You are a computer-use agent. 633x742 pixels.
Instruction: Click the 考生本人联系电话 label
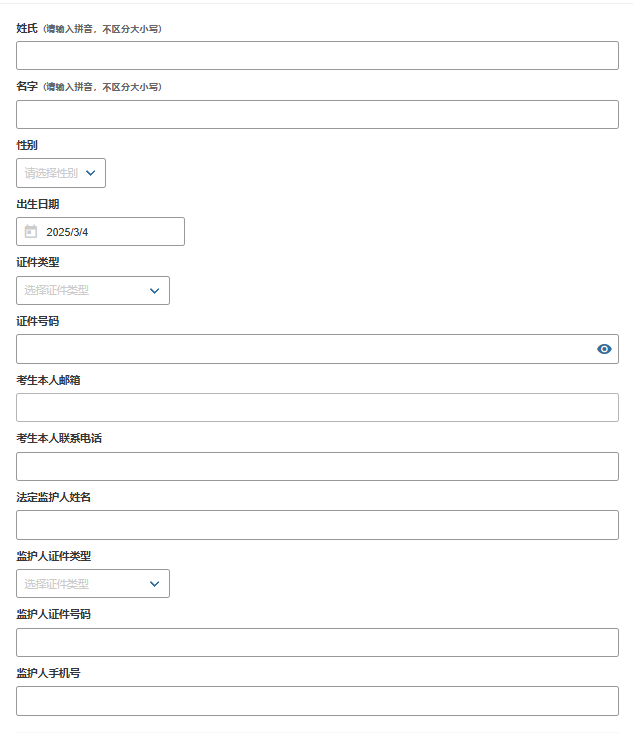59,438
